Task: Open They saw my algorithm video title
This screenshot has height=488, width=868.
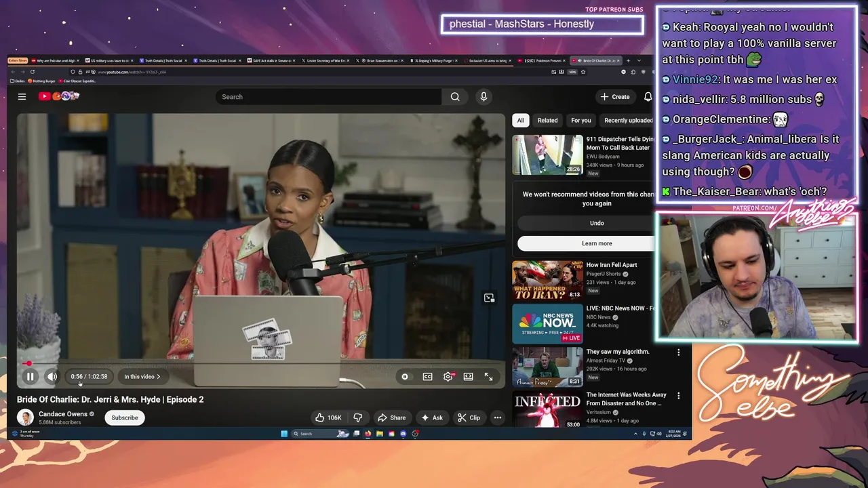Action: tap(617, 352)
